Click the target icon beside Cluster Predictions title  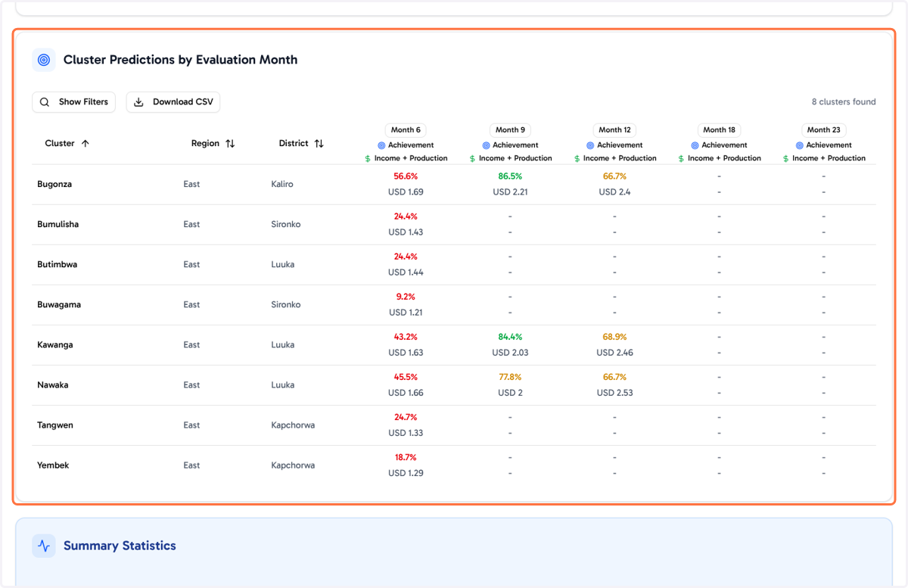pos(44,60)
